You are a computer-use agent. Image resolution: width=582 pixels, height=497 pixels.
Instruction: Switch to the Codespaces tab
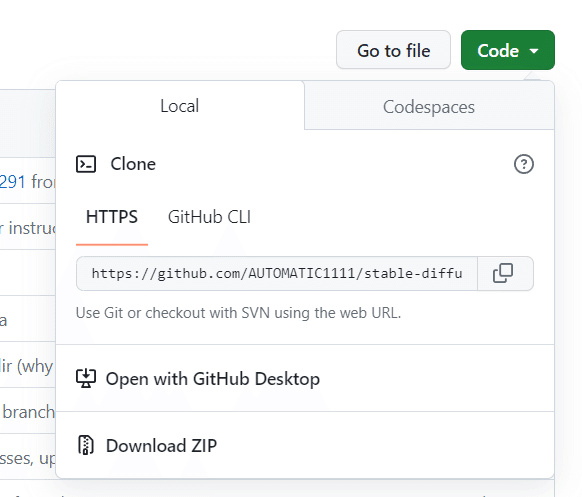pos(429,107)
